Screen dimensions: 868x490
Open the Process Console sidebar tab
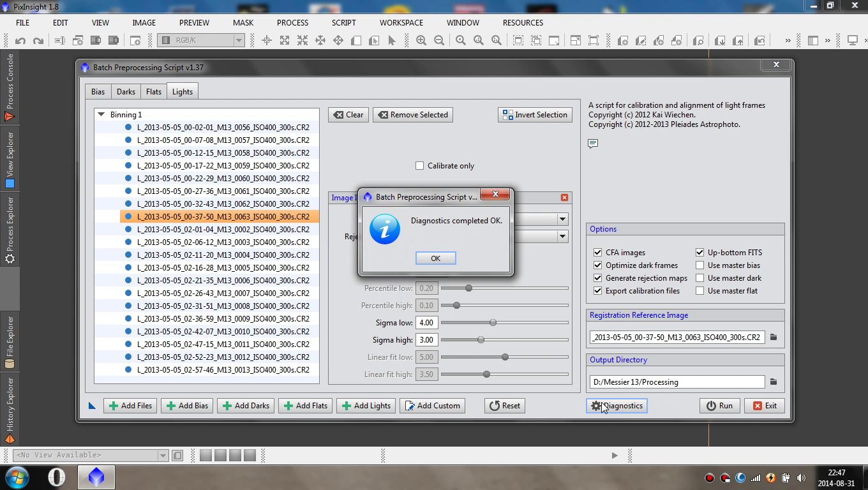(10, 87)
